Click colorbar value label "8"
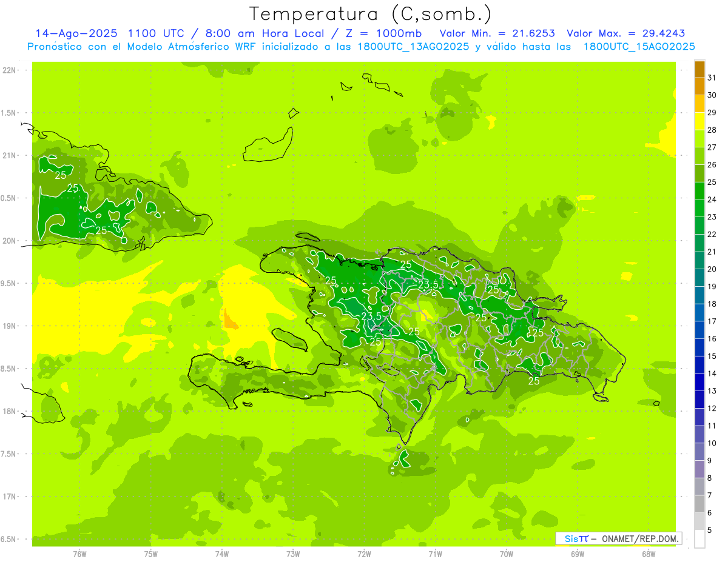 (x=710, y=478)
